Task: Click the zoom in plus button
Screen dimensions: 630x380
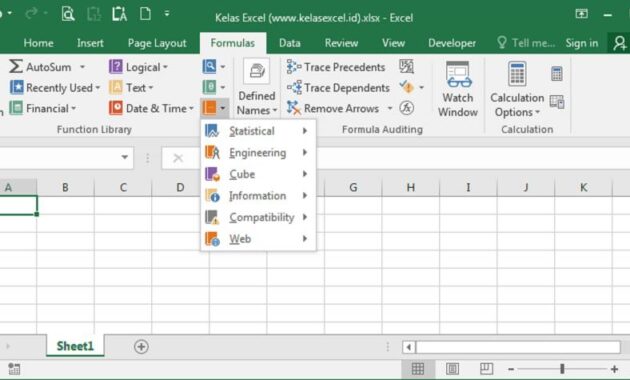Action: pos(614,369)
